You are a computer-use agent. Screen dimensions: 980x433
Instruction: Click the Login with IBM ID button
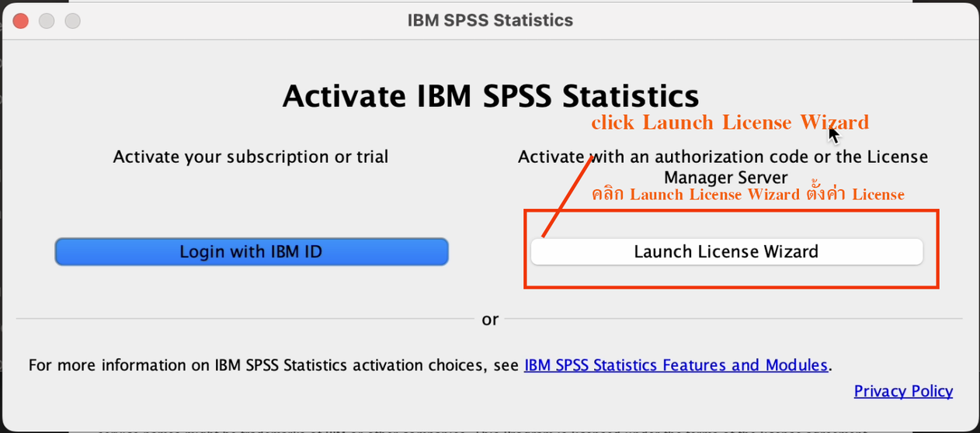[252, 251]
